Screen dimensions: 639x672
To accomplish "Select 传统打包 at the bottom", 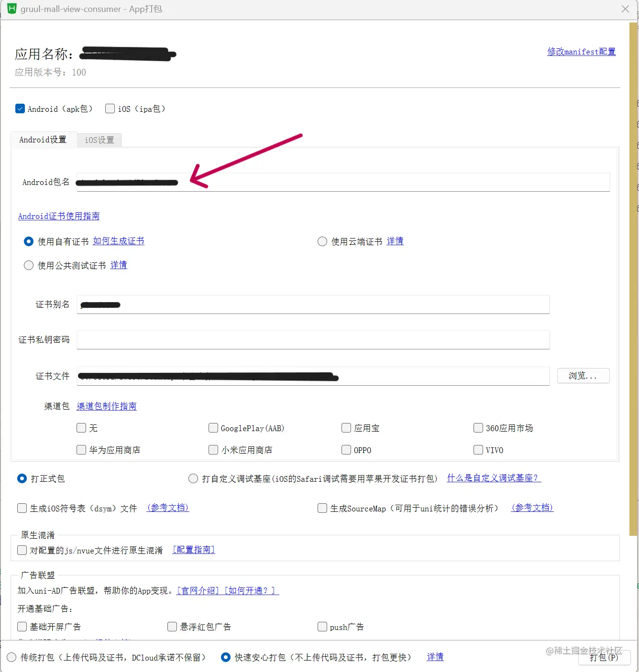I will click(x=11, y=657).
